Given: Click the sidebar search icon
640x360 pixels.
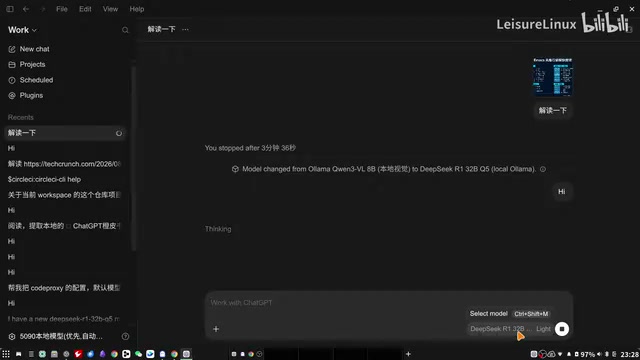Looking at the screenshot, I should coord(125,30).
